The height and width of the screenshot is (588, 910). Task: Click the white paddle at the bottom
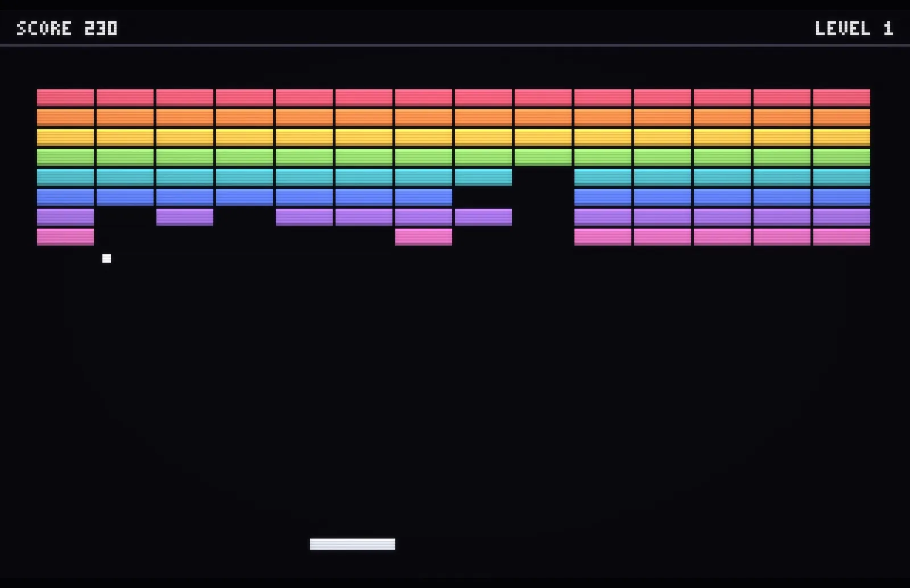click(x=353, y=544)
